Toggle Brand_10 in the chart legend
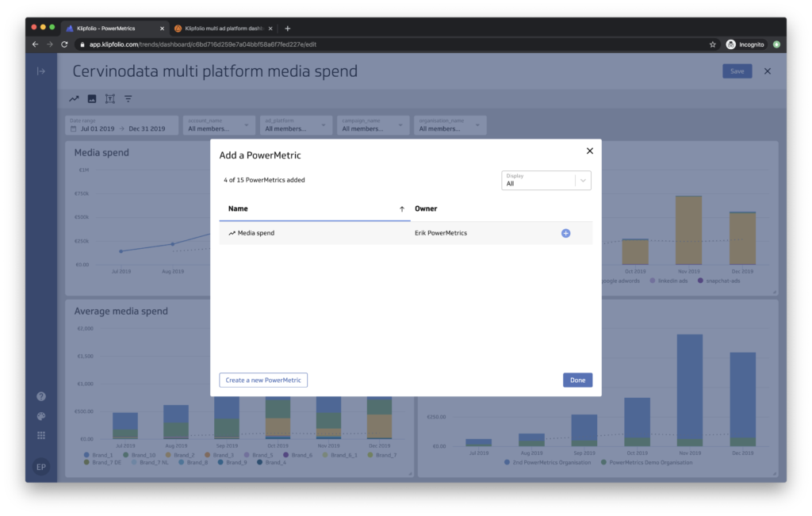Image resolution: width=812 pixels, height=516 pixels. pos(140,455)
